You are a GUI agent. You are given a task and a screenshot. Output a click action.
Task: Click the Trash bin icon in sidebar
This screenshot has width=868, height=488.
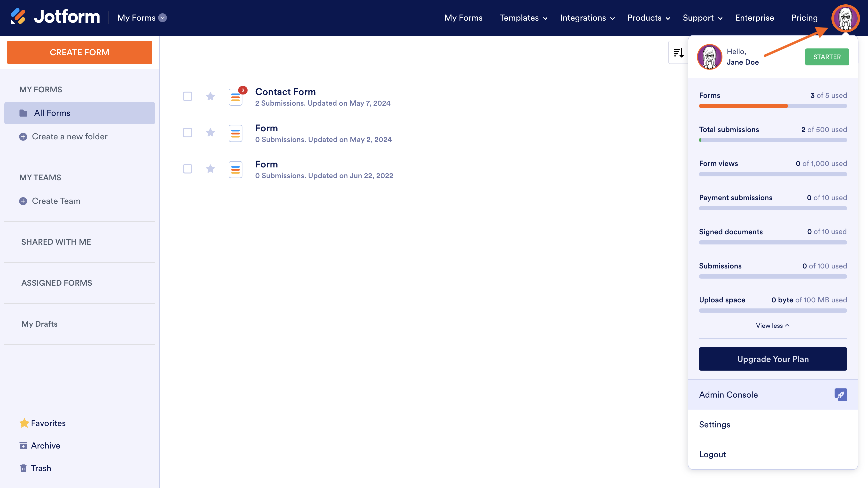(23, 468)
